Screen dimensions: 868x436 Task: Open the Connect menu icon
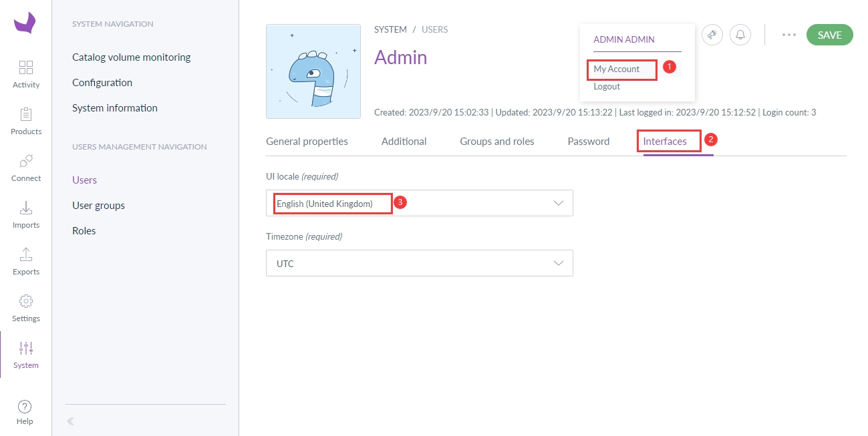pos(26,167)
